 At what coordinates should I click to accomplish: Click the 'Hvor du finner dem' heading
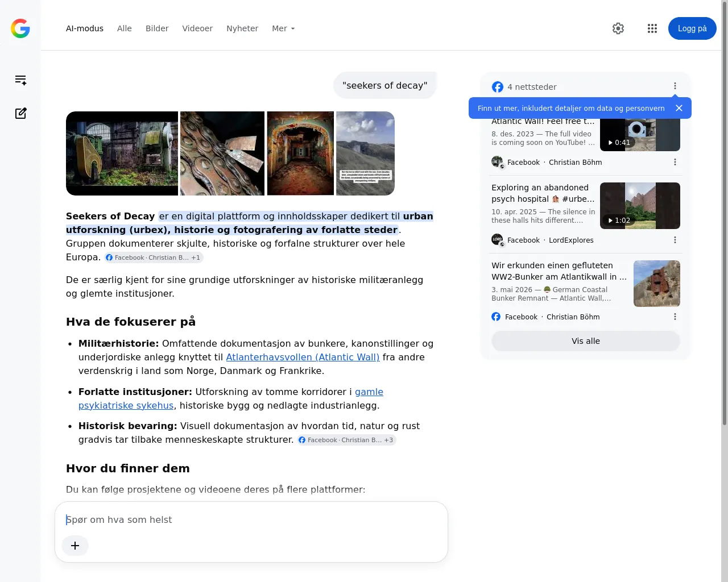coord(128,468)
